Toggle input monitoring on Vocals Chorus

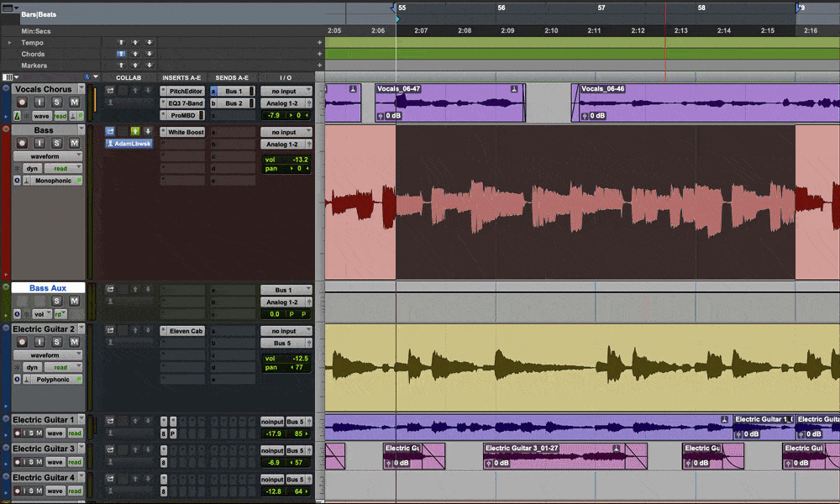[x=39, y=102]
